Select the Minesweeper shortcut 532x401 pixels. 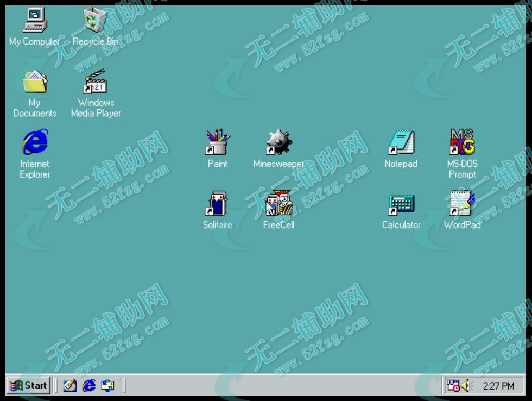pos(279,142)
